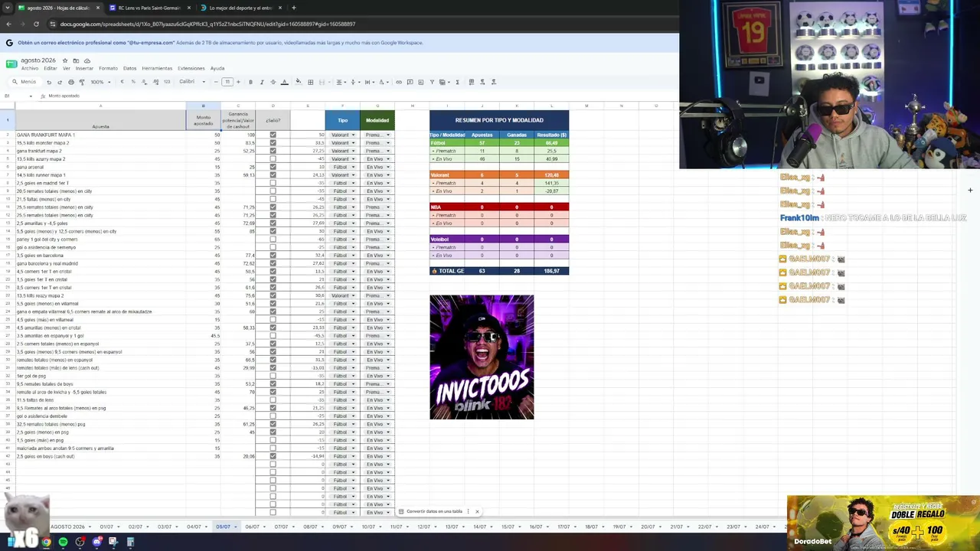Toggle strikethrough formatting
The image size is (980, 551).
pos(273,82)
